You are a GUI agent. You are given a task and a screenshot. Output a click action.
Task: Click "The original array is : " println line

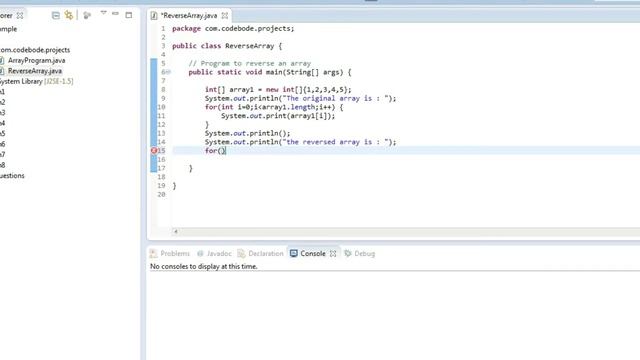[300, 98]
